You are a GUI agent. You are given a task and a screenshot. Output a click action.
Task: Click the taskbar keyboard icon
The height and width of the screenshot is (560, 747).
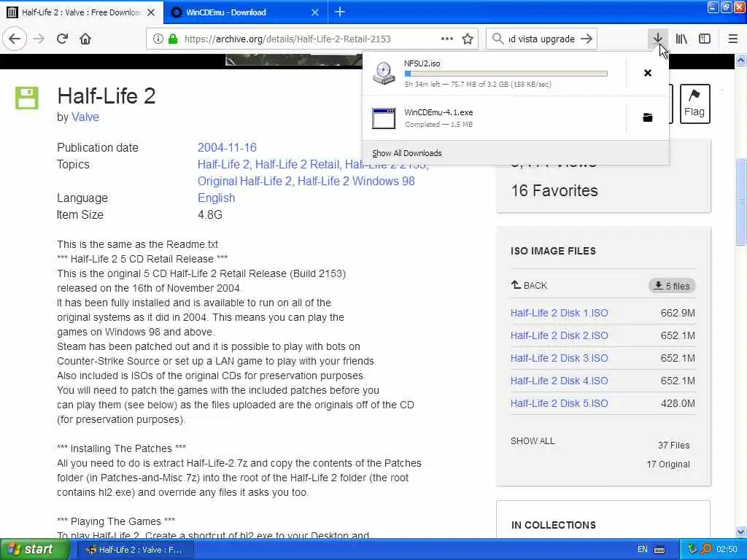click(x=659, y=550)
